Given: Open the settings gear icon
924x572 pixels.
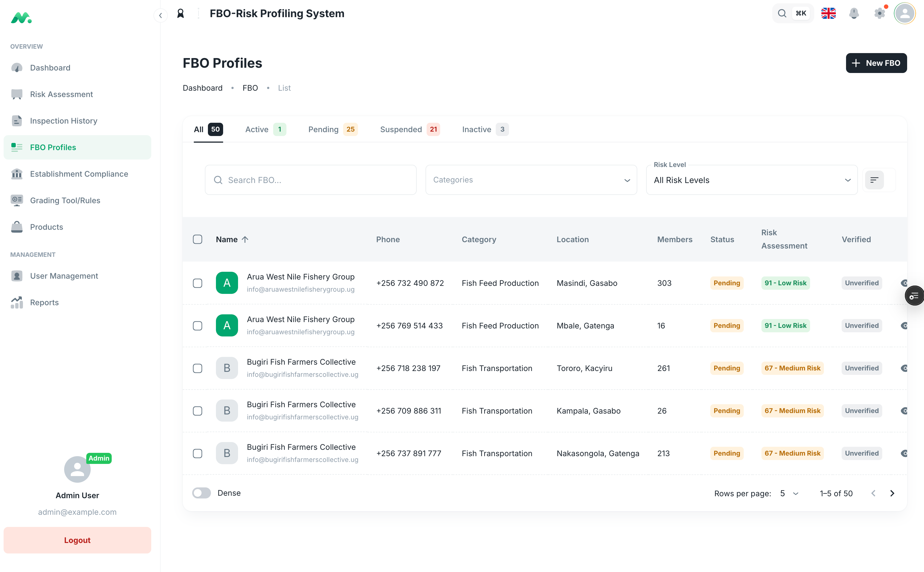Looking at the screenshot, I should point(879,14).
